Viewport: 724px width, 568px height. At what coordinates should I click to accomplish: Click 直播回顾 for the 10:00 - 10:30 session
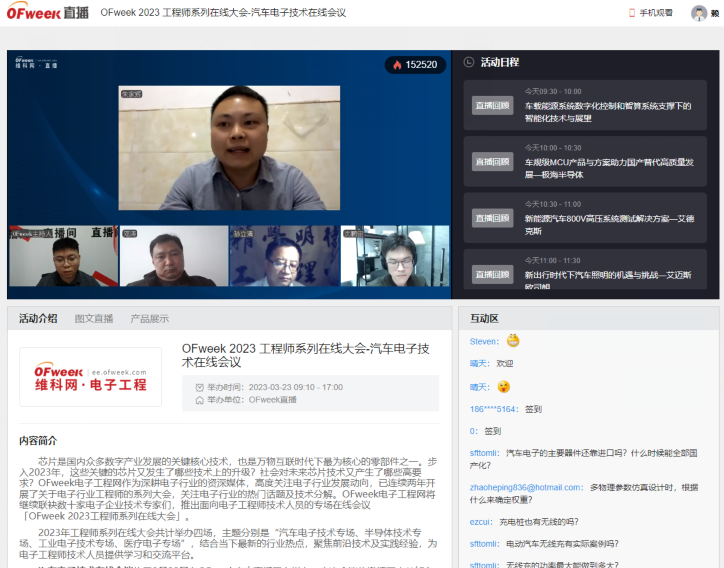[492, 162]
